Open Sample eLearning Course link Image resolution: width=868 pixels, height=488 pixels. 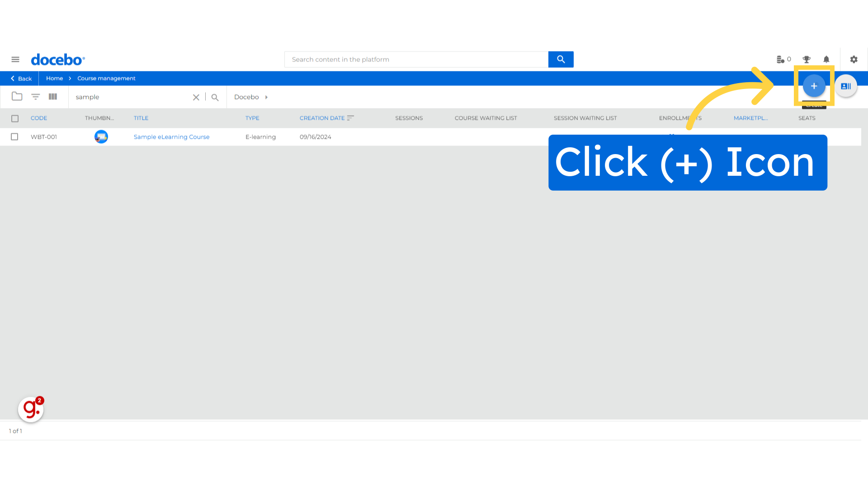(x=171, y=136)
